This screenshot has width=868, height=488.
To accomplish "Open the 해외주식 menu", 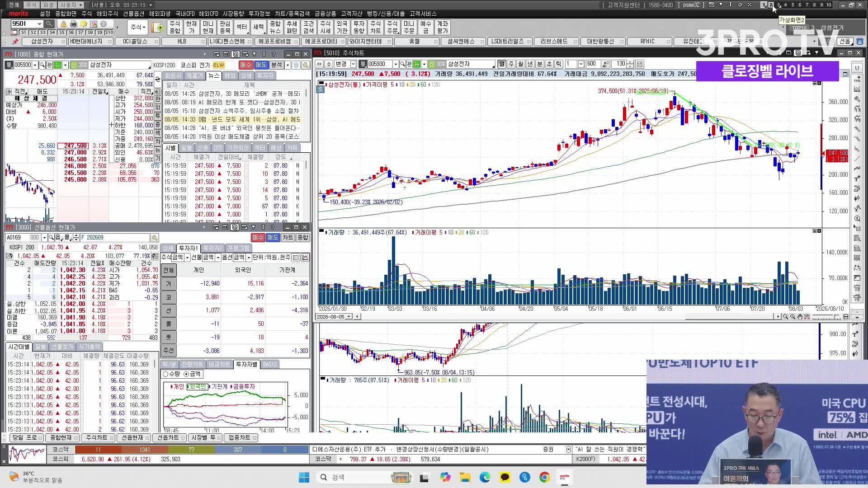I will pyautogui.click(x=107, y=14).
